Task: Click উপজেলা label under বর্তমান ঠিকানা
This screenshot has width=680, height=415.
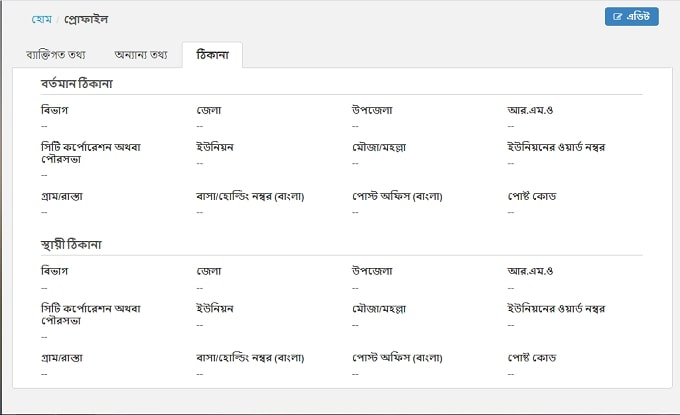Action: 372,110
